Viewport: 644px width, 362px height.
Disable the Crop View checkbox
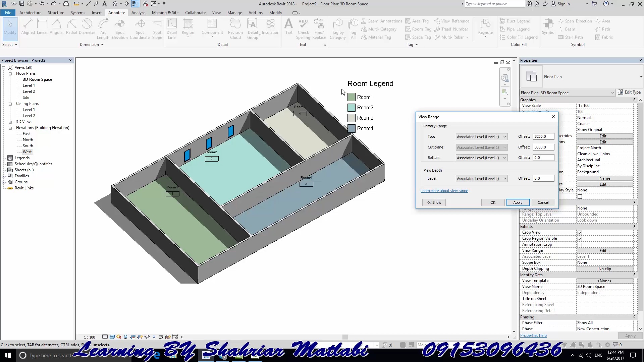coord(580,232)
